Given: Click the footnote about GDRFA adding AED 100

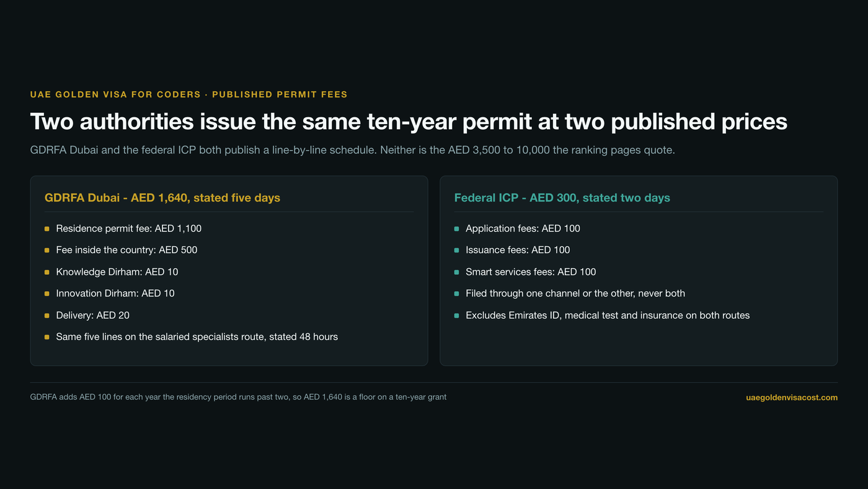Looking at the screenshot, I should [238, 397].
